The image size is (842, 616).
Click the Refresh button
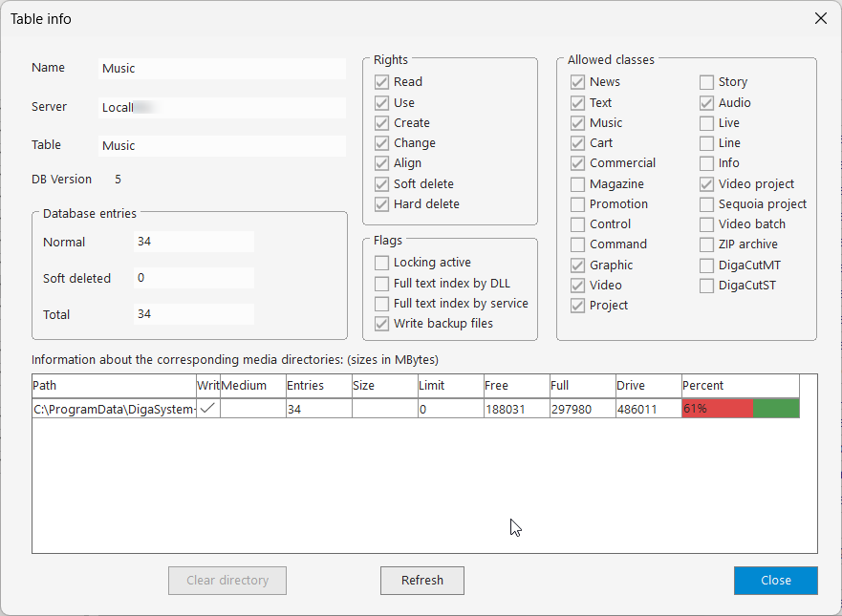[x=421, y=581]
